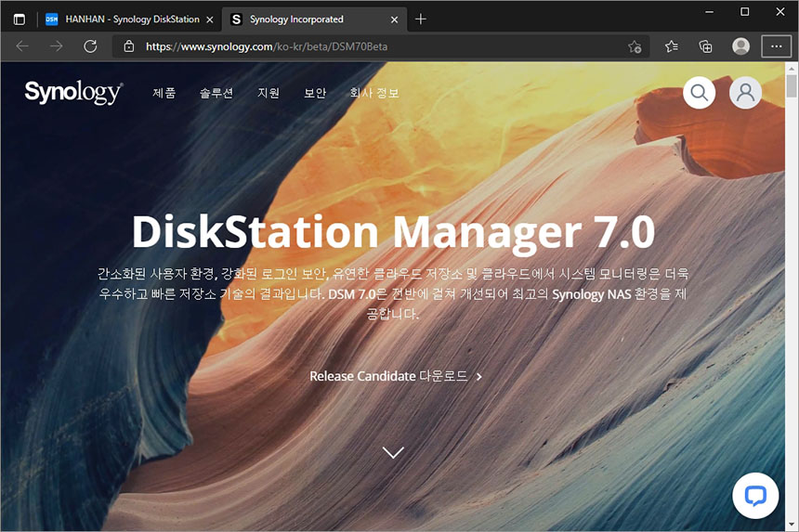Click scrollbar up arrow
The height and width of the screenshot is (532, 799).
tap(792, 68)
